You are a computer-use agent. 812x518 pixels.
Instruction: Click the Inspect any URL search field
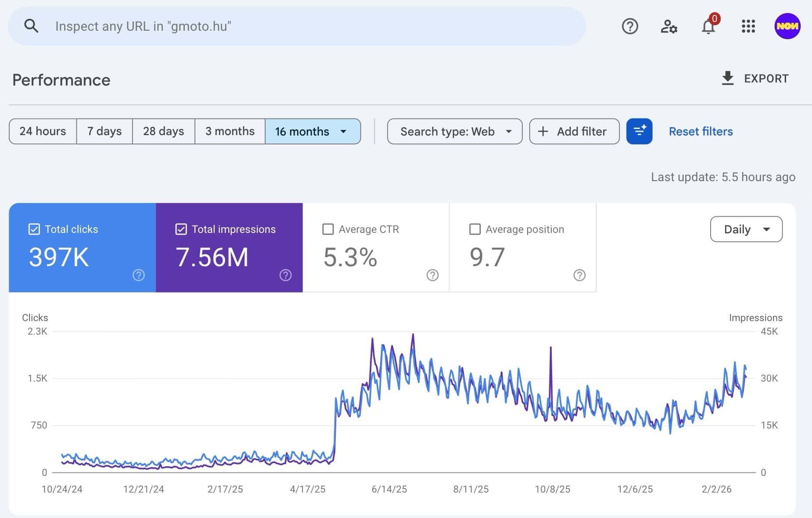pos(297,26)
